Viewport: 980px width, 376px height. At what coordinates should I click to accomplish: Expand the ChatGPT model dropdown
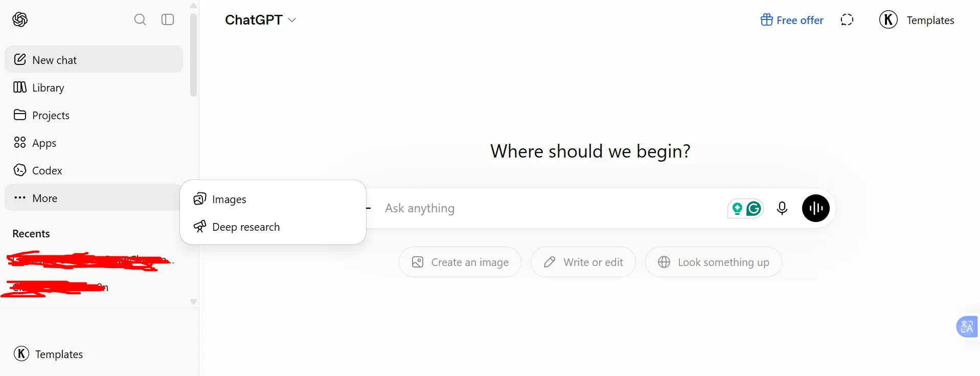point(260,20)
